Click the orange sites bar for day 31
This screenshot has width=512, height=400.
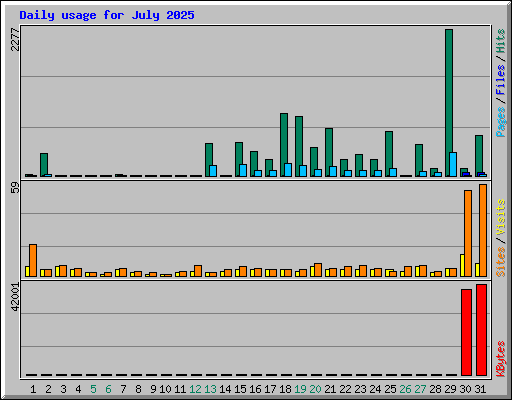click(483, 230)
